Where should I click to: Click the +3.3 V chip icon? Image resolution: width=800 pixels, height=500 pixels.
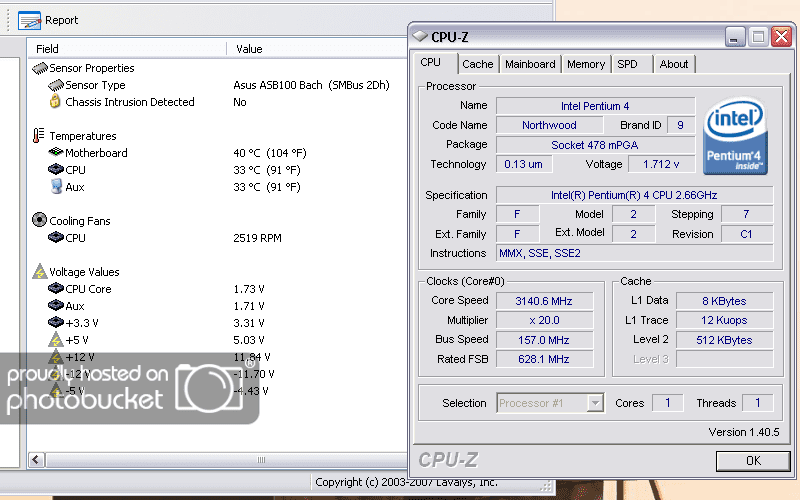click(56, 322)
